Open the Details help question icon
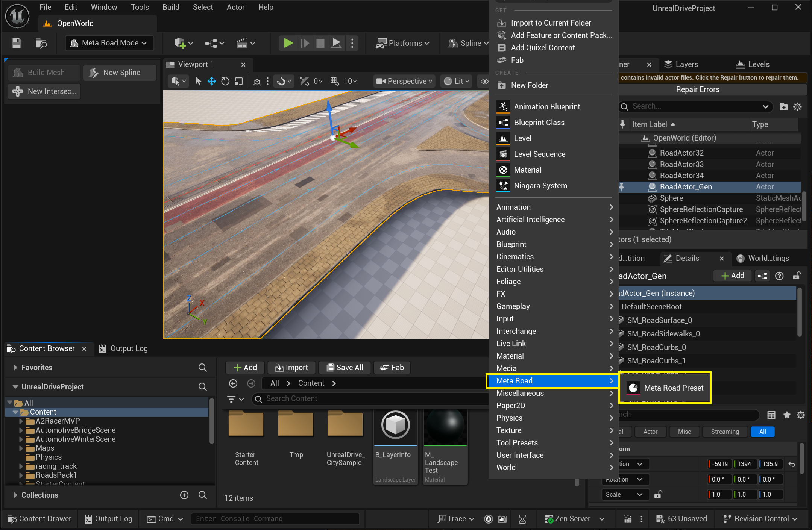812x530 pixels. pyautogui.click(x=780, y=276)
